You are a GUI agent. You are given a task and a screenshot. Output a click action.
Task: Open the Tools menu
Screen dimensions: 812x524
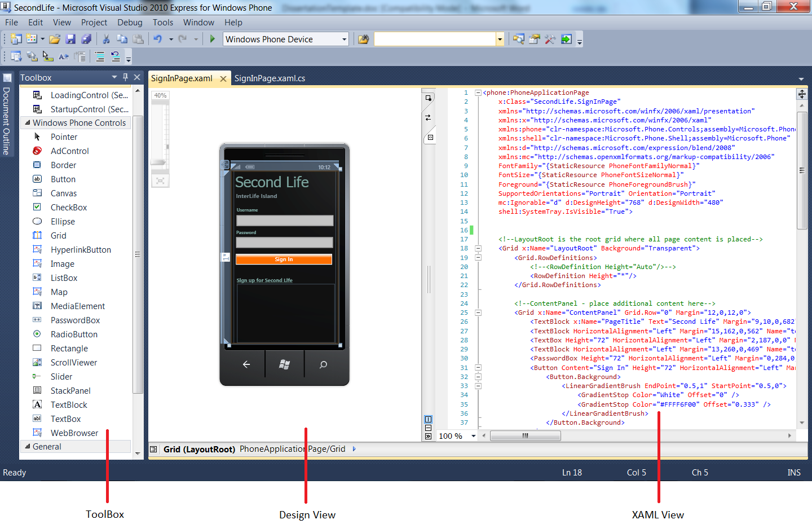point(163,23)
